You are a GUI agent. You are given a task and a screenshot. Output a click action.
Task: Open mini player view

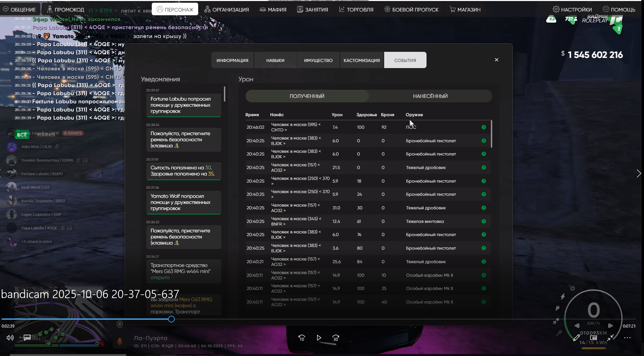click(x=594, y=338)
